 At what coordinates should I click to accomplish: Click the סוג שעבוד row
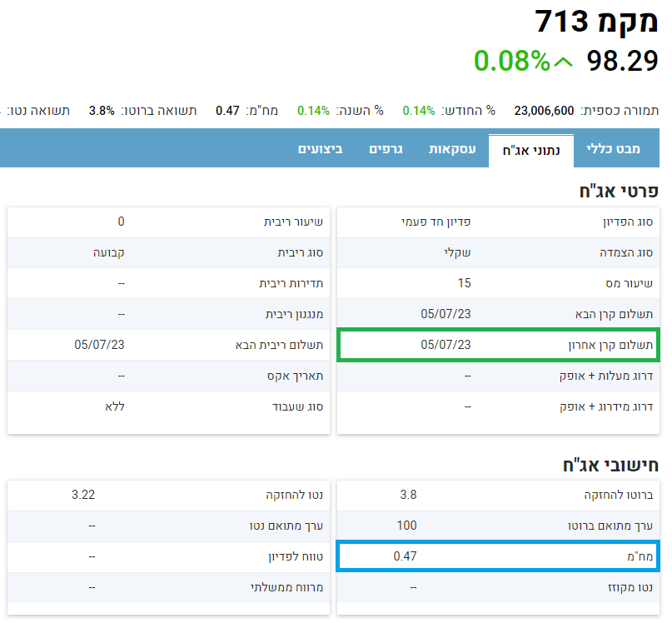169,406
